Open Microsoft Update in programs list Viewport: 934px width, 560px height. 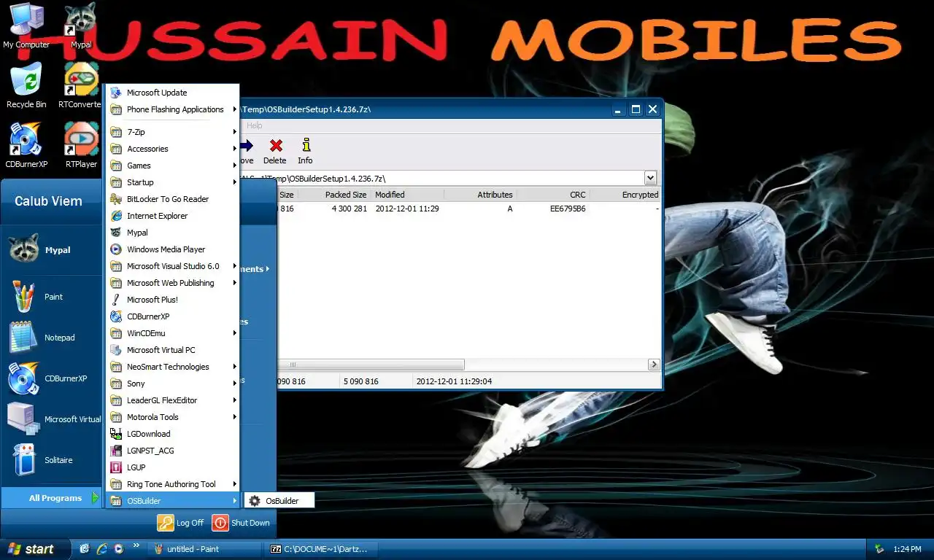coord(173,93)
